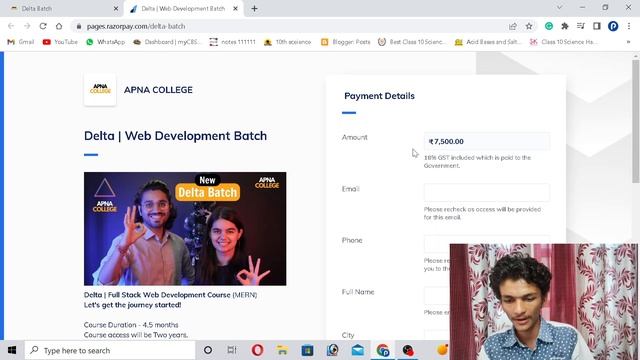Screen dimensions: 640x360
Task: Open the Gmail bookmark
Action: [21, 42]
